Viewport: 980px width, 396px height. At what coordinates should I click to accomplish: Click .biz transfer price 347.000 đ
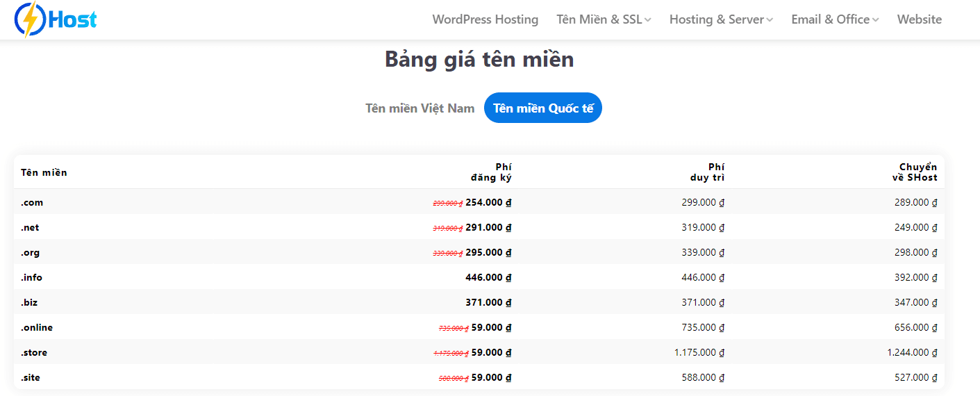[916, 303]
